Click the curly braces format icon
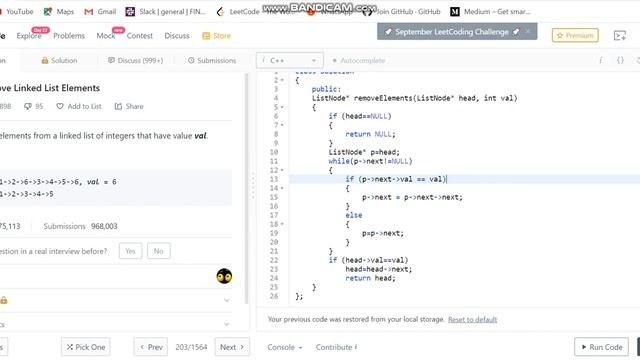 [620, 60]
